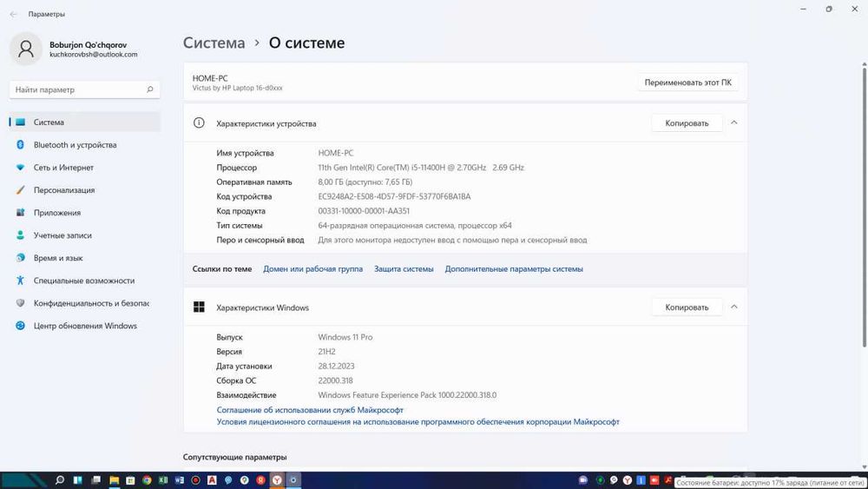Open Widgets from the taskbar
The image size is (868, 489).
pos(78,480)
